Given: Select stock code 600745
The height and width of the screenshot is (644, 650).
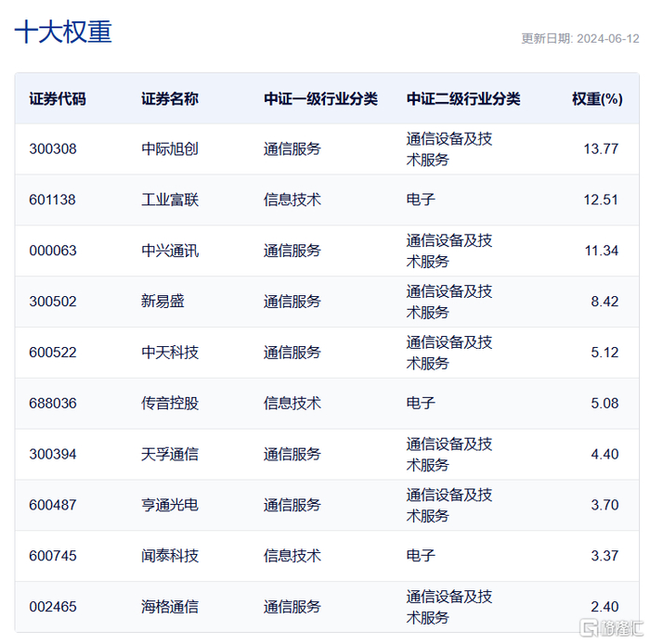Looking at the screenshot, I should 53,555.
